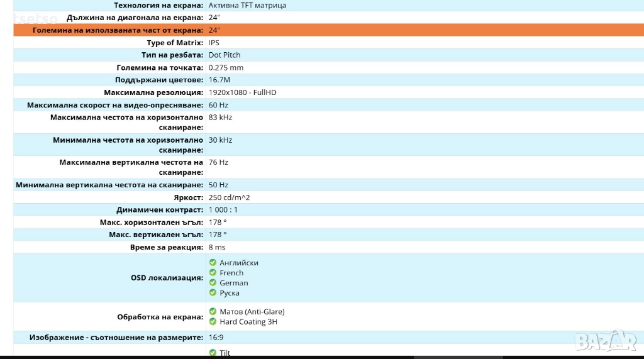This screenshot has height=359, width=644.
Task: Select the Поддържани цветове label
Action: (160, 80)
